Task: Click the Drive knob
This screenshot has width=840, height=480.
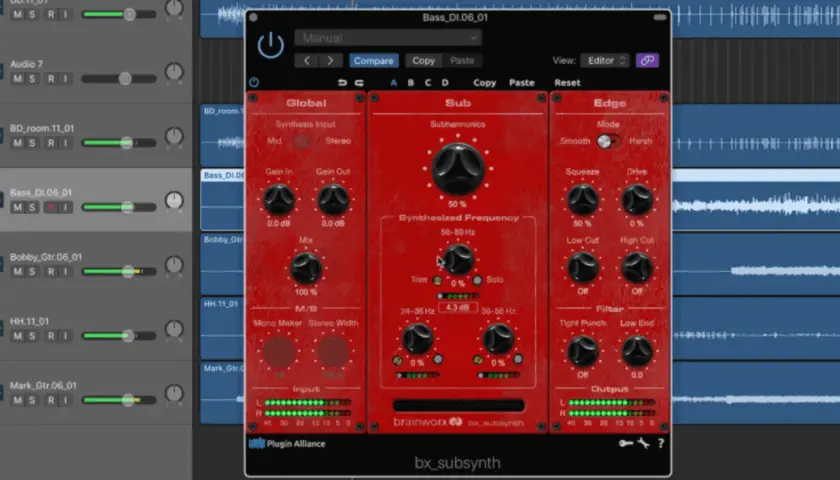Action: click(637, 199)
